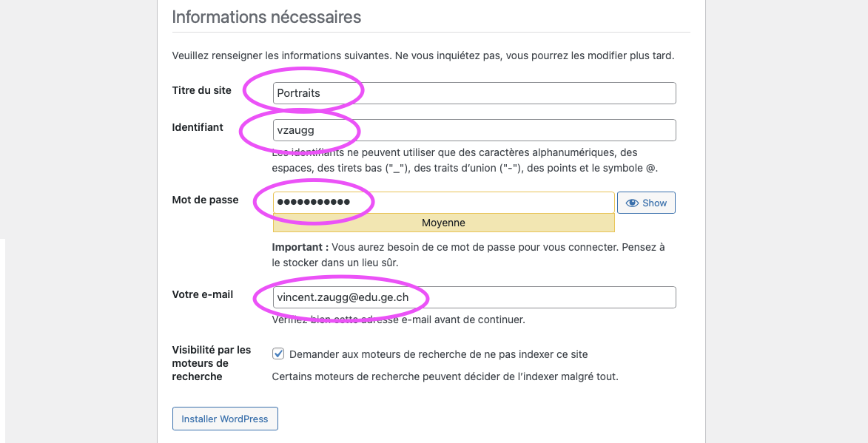The image size is (868, 443).
Task: Click the "Demander aux moteurs de recherche" checkbox label
Action: coord(438,354)
